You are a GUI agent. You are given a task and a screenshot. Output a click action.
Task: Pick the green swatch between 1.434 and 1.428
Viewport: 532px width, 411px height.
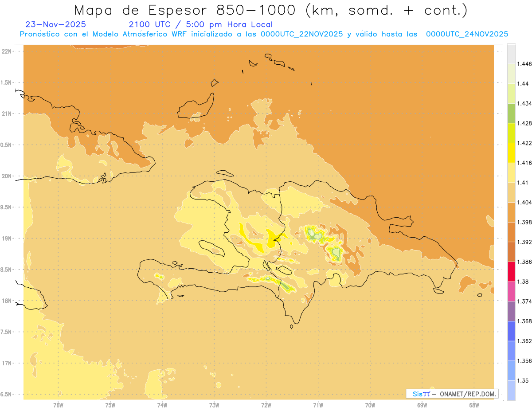(x=511, y=113)
